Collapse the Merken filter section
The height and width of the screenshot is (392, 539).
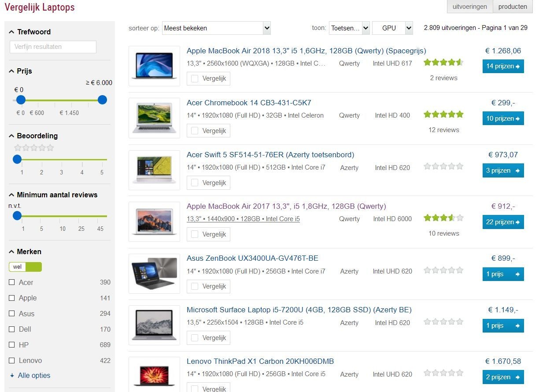click(x=25, y=251)
